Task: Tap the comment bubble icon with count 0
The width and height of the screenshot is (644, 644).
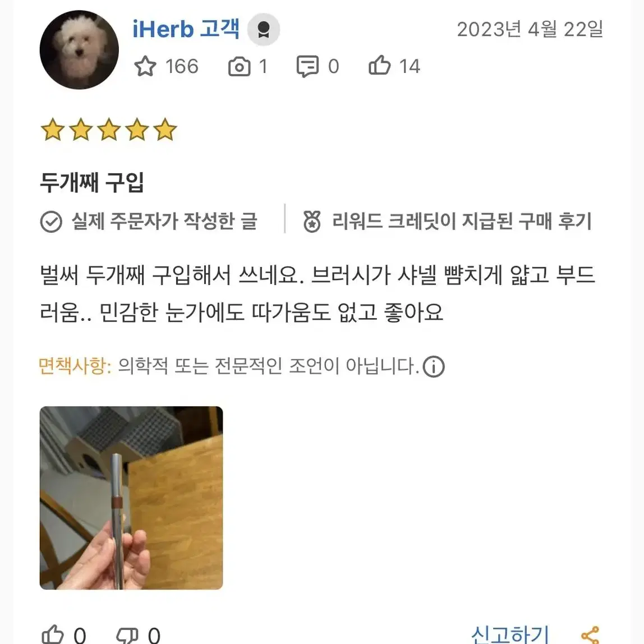Action: pyautogui.click(x=307, y=66)
